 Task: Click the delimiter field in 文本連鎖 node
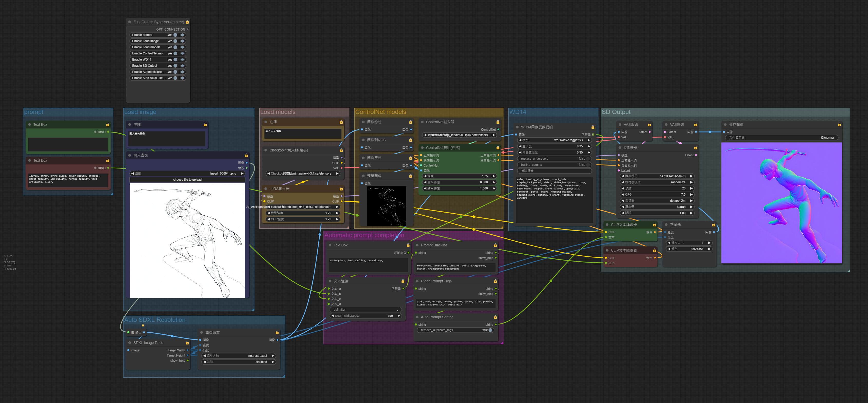(x=366, y=310)
